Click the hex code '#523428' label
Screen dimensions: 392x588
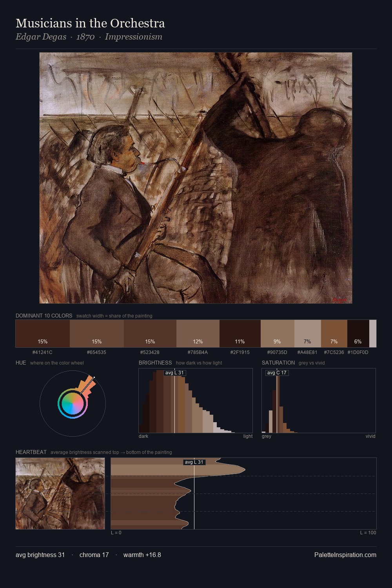[x=150, y=352]
